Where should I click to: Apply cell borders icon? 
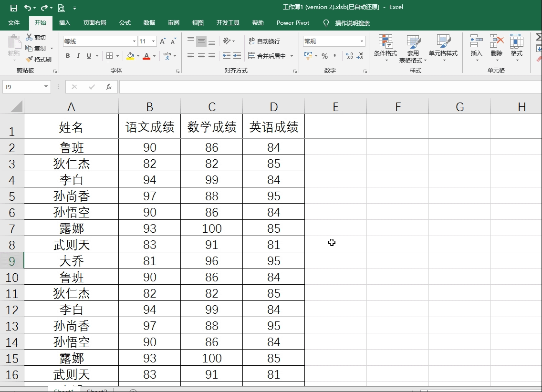click(110, 56)
